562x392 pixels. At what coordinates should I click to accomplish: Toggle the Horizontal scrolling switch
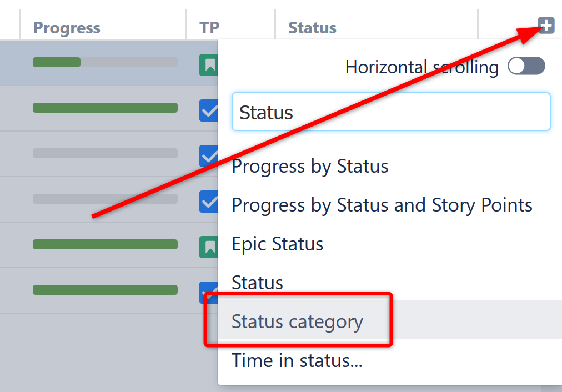tap(526, 67)
